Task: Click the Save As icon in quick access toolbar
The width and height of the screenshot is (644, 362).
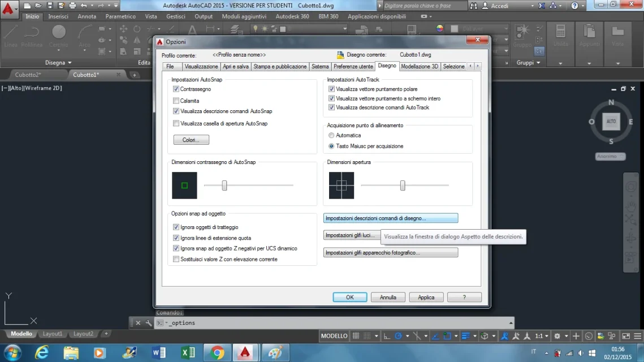Action: [61, 6]
